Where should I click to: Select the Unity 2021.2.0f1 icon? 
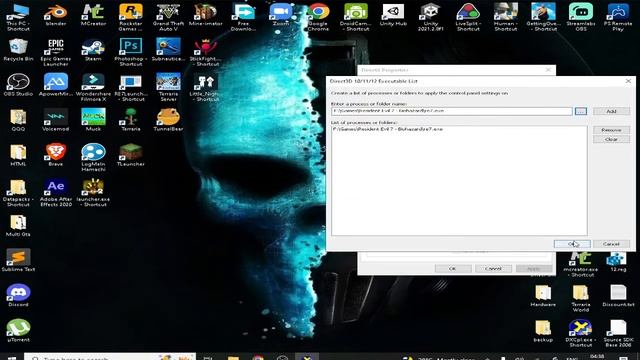pyautogui.click(x=431, y=17)
